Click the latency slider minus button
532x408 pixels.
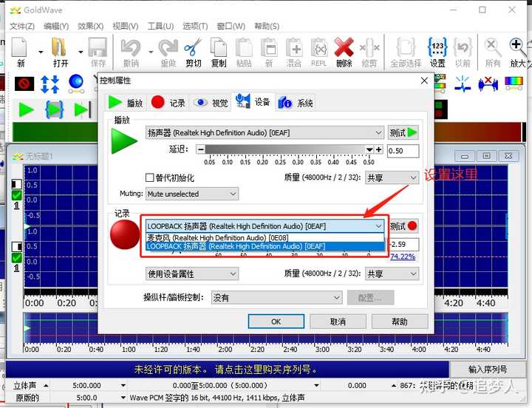[x=200, y=150]
